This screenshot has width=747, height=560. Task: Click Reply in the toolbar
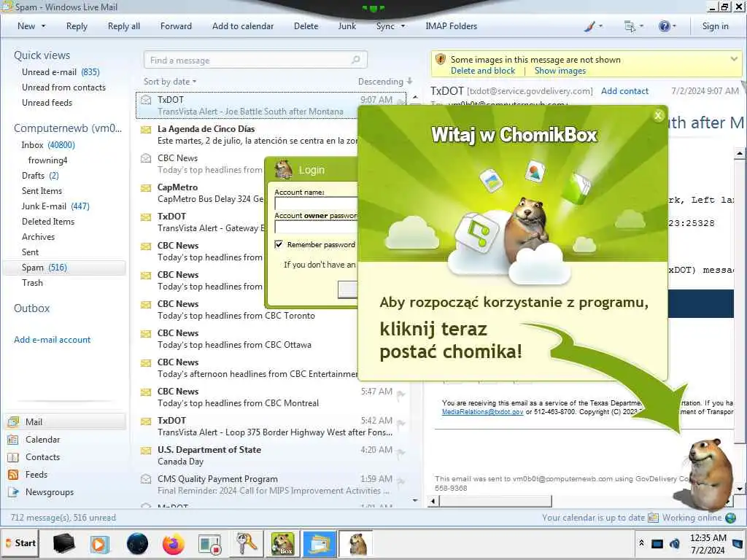(x=77, y=27)
